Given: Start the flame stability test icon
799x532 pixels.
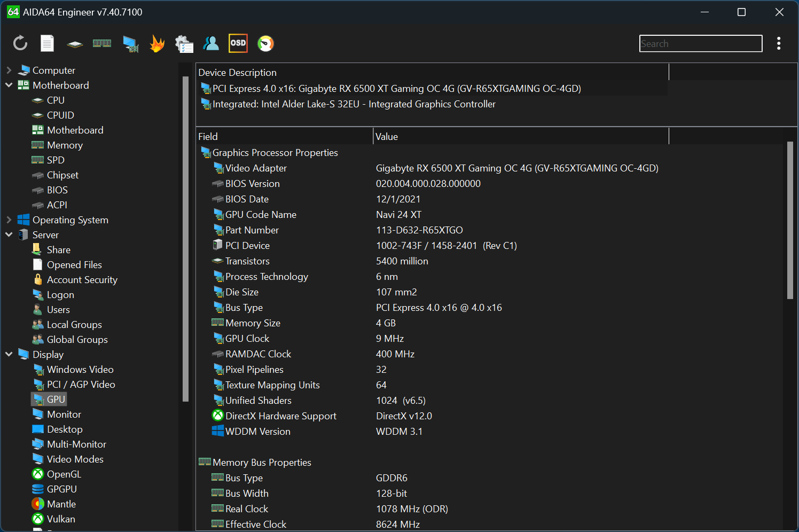Looking at the screenshot, I should tap(157, 43).
